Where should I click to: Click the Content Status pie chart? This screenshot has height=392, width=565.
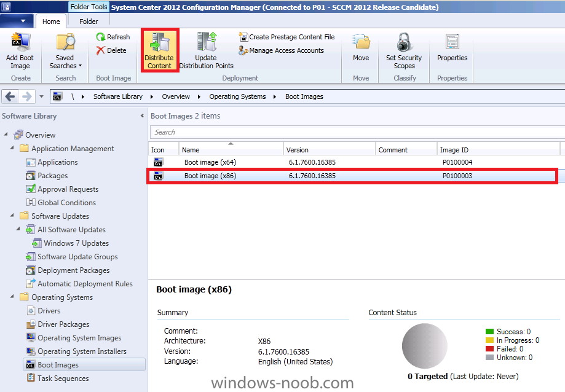point(424,345)
